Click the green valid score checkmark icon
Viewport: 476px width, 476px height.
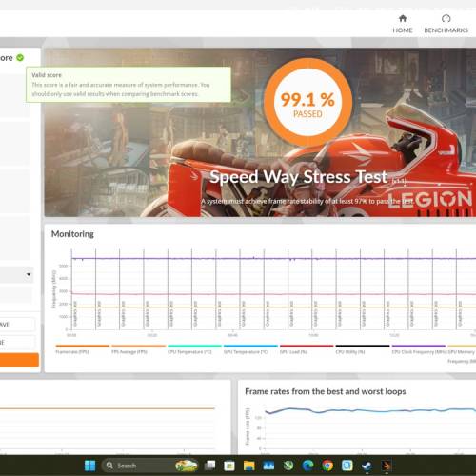click(20, 58)
